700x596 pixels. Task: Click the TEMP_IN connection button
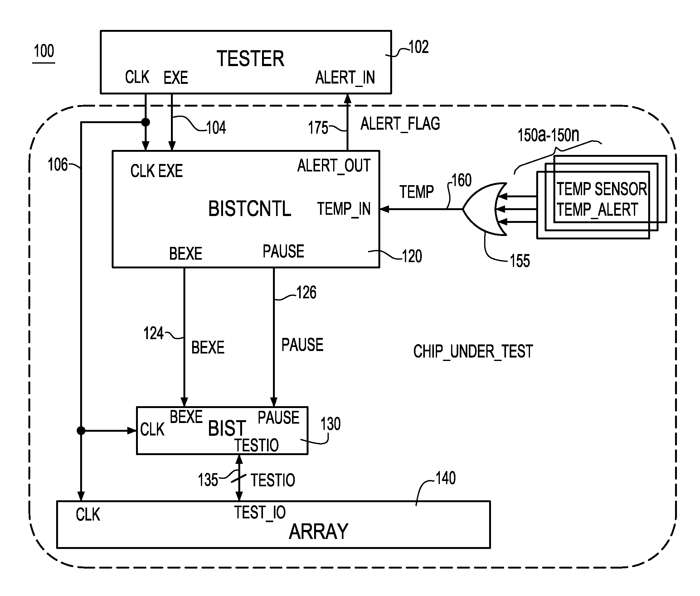(x=375, y=204)
